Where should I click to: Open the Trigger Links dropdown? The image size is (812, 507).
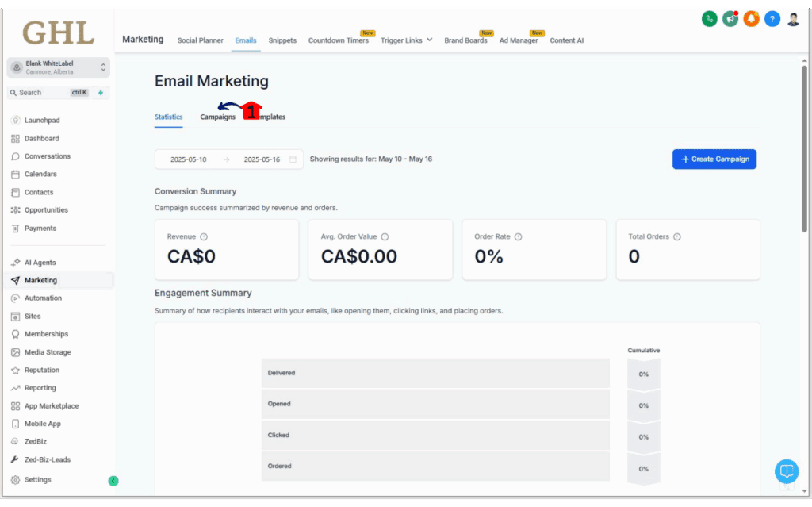(x=406, y=40)
